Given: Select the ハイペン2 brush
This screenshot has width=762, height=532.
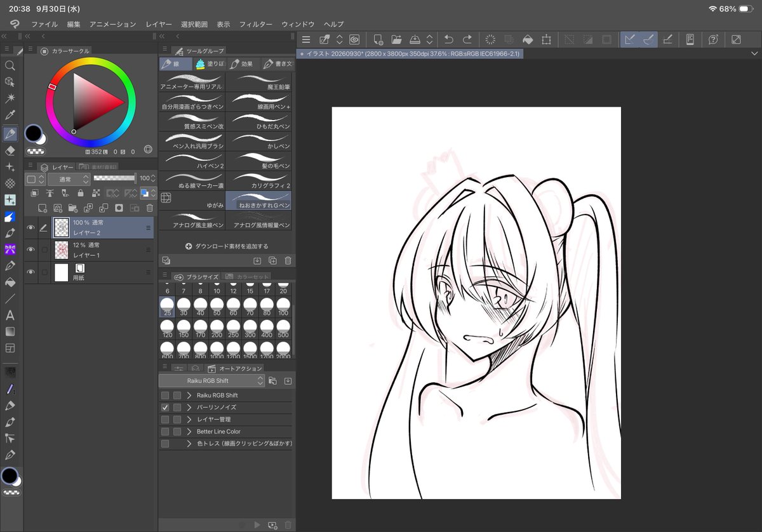Looking at the screenshot, I should click(192, 160).
